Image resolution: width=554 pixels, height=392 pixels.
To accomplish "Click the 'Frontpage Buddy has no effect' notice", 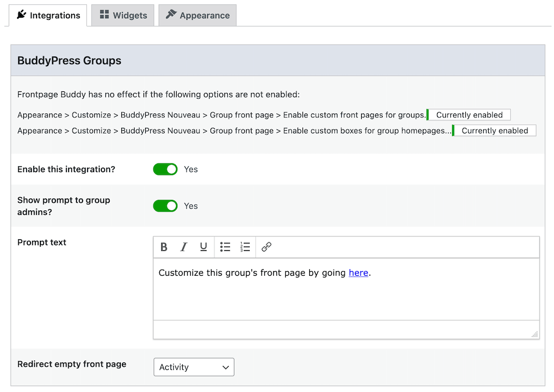I will click(x=158, y=94).
